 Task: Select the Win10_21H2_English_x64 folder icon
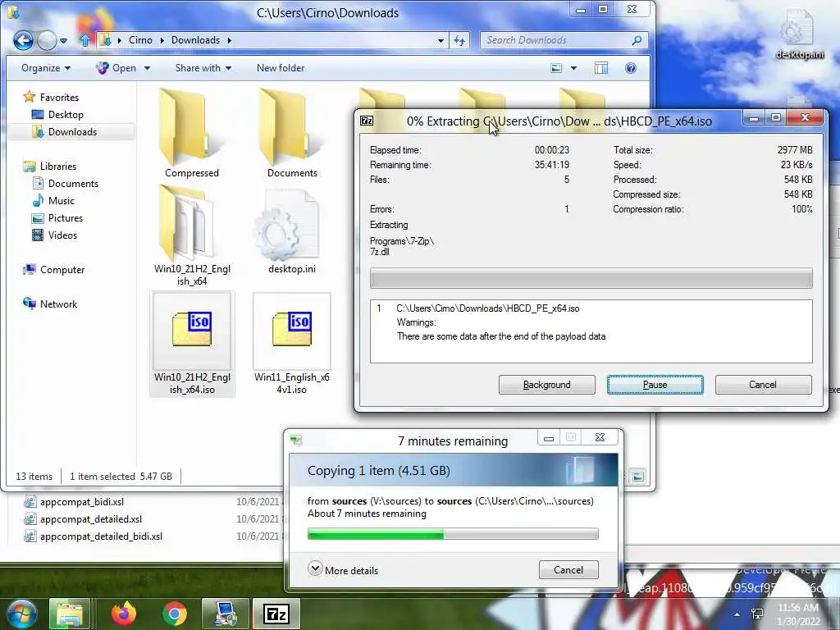pyautogui.click(x=192, y=235)
